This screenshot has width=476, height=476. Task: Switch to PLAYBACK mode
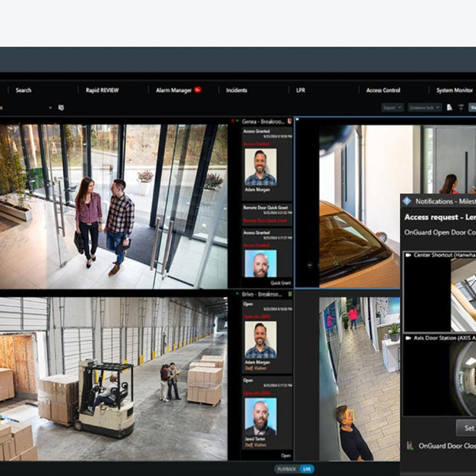tap(286, 469)
